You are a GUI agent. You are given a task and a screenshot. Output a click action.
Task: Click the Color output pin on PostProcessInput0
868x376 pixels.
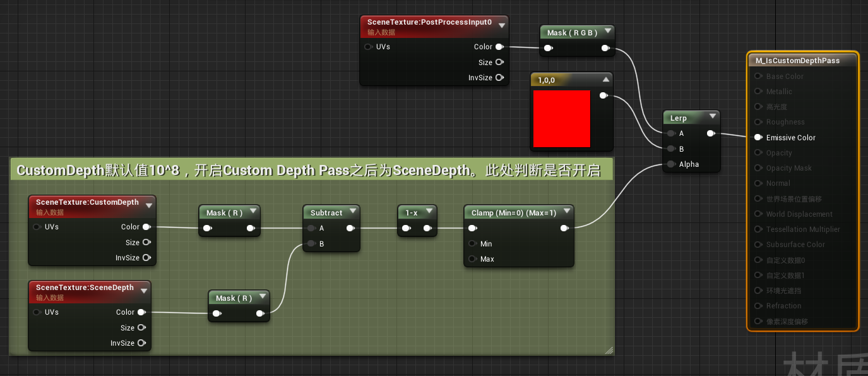(x=499, y=46)
